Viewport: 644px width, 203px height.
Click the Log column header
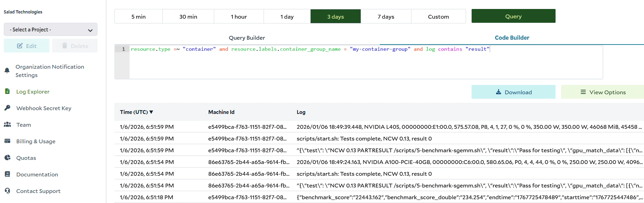(301, 112)
